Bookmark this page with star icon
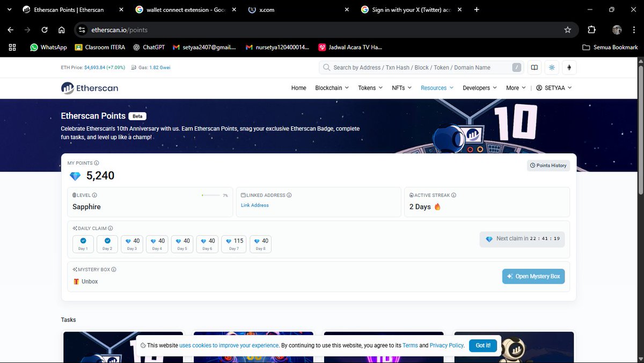The width and height of the screenshot is (644, 363). tap(568, 30)
